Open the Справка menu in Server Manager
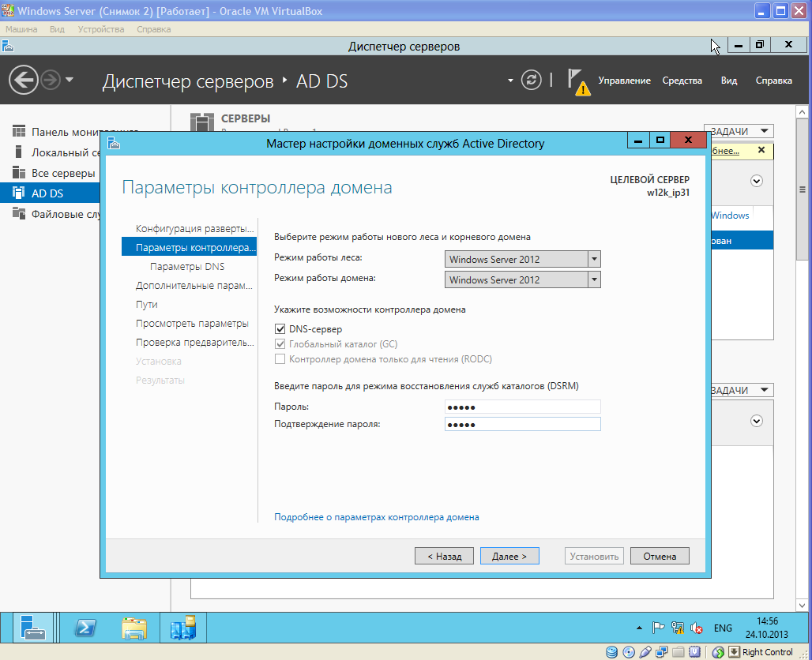Image resolution: width=812 pixels, height=660 pixels. pyautogui.click(x=773, y=81)
